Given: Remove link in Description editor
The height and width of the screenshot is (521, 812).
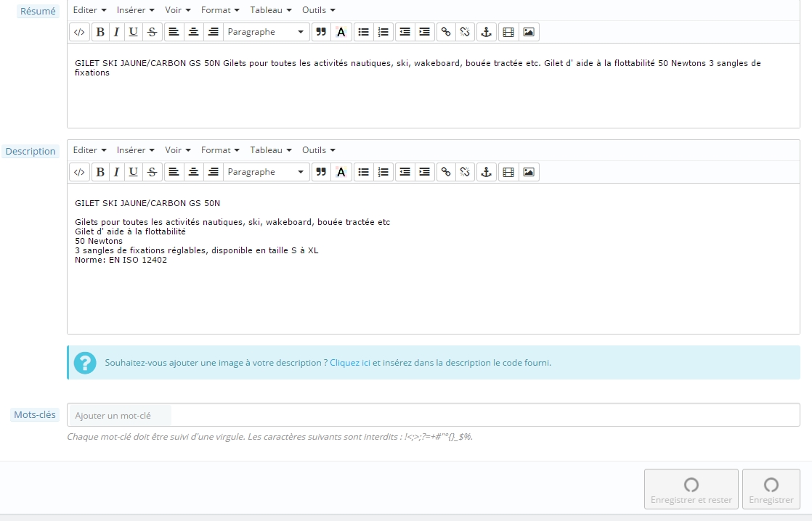Looking at the screenshot, I should 465,172.
